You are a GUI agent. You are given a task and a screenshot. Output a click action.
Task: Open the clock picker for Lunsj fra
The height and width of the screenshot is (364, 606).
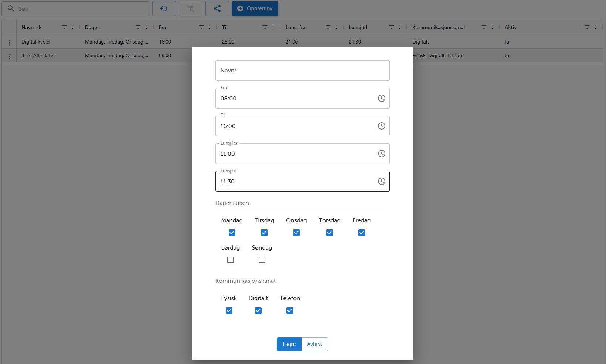click(381, 154)
